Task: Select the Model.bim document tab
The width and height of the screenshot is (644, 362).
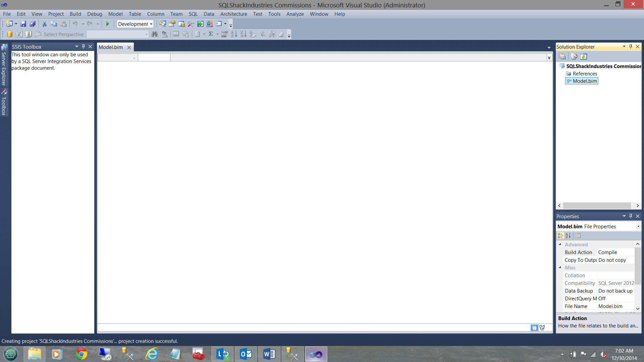Action: point(111,47)
